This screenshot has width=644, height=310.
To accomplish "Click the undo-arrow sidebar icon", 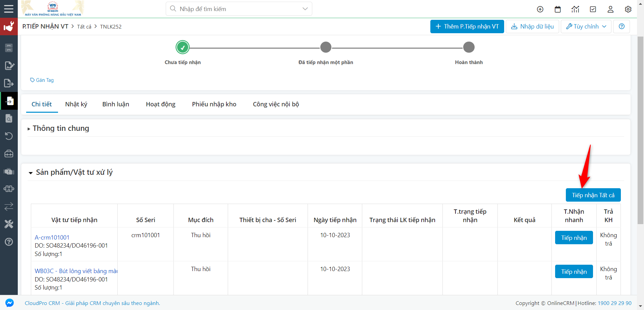I will click(9, 136).
